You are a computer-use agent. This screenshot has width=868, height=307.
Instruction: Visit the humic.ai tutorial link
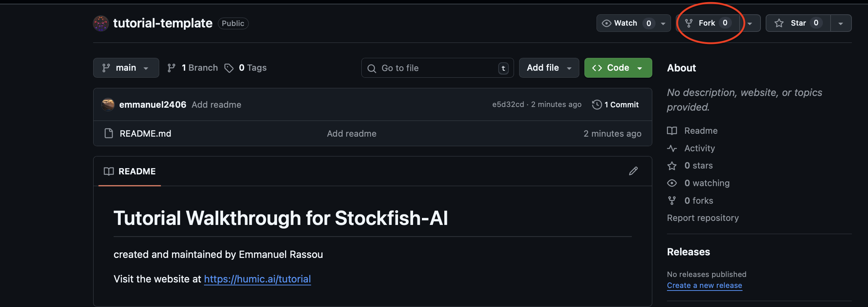[257, 279]
